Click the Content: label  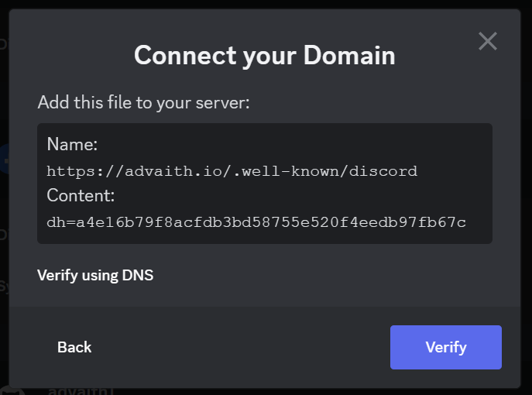[x=81, y=195]
